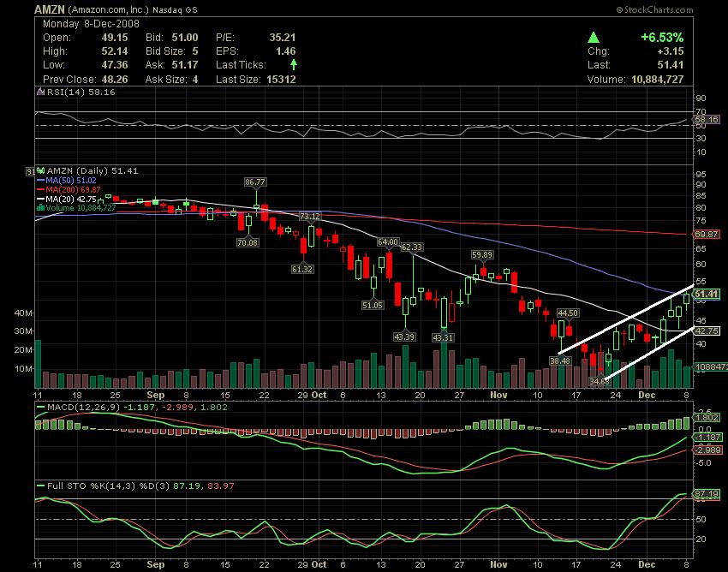Click "Nov" on the upper date axis
This screenshot has height=572, width=728.
pos(498,395)
